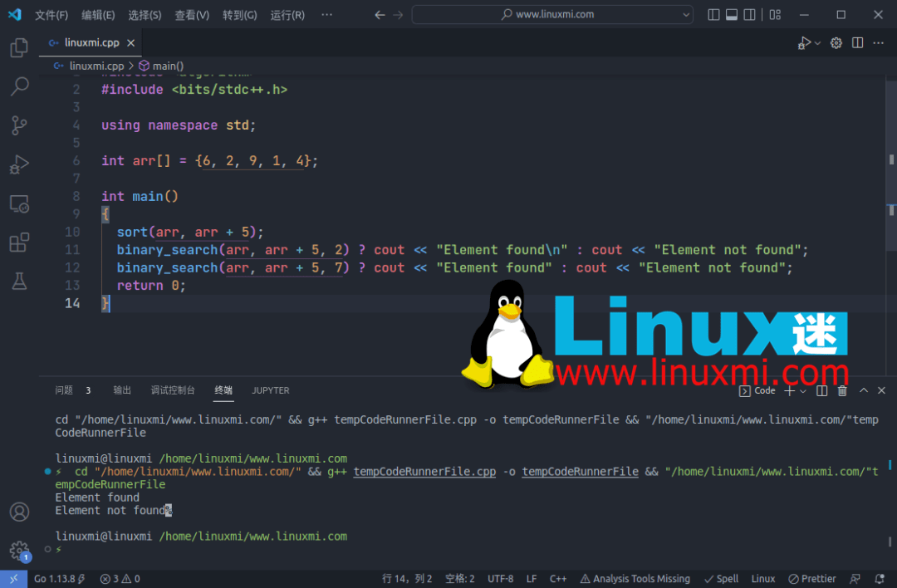Viewport: 897px width, 588px height.
Task: Toggle Spell checker in status bar
Action: point(722,579)
